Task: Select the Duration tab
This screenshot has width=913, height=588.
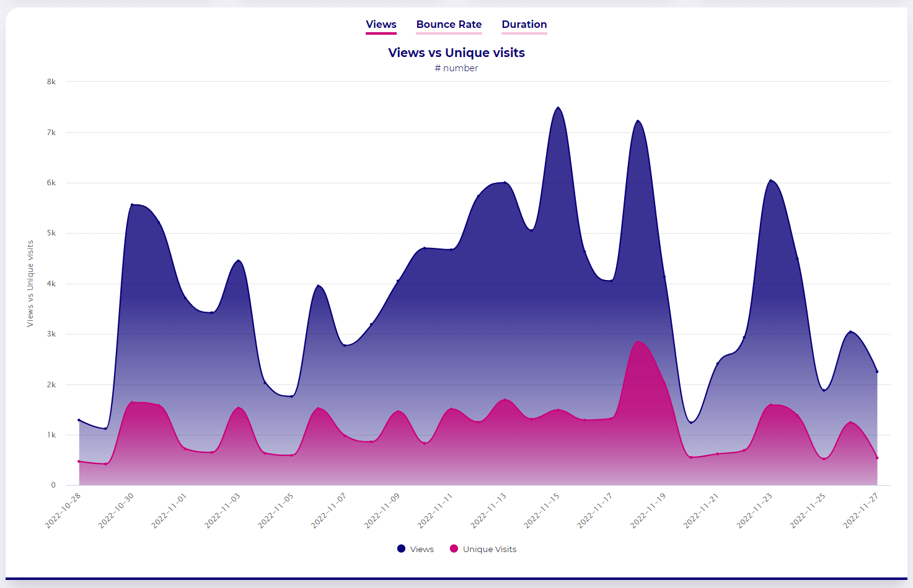Action: (524, 25)
